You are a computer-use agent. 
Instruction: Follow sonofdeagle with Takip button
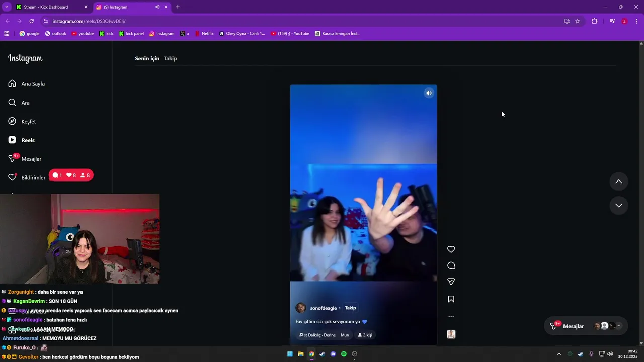pyautogui.click(x=350, y=308)
